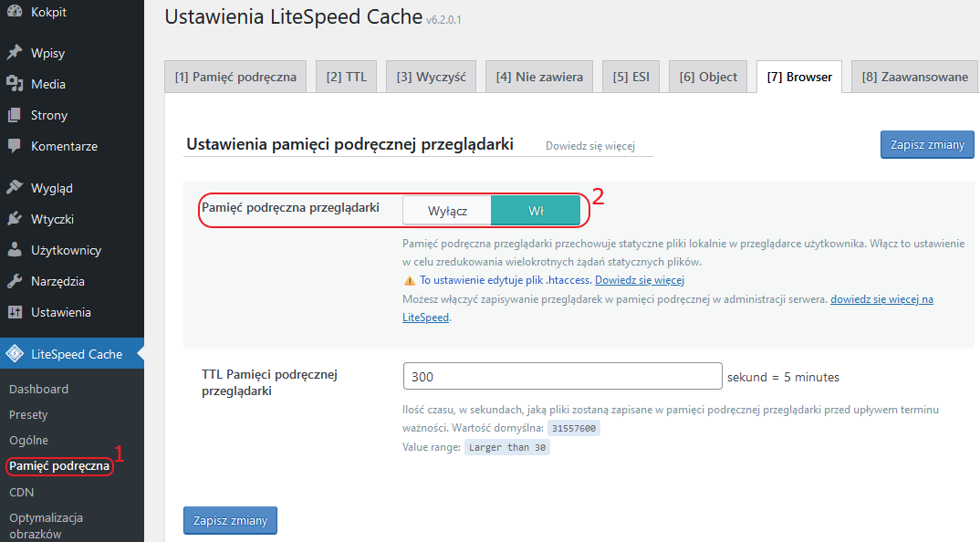Click the Wtyczki plug icon
The width and height of the screenshot is (980, 542).
coord(15,219)
